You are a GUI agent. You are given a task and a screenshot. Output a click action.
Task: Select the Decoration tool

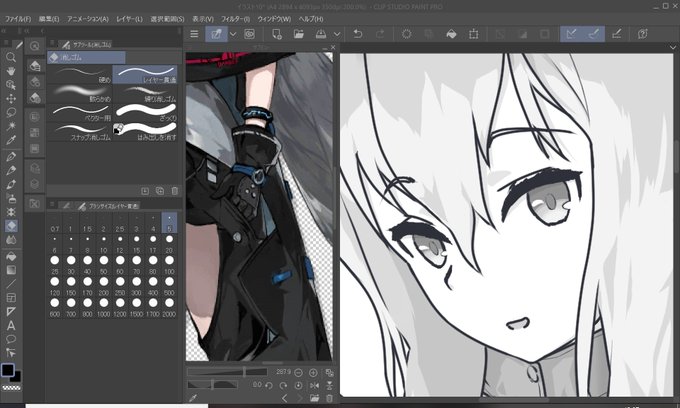pyautogui.click(x=11, y=212)
